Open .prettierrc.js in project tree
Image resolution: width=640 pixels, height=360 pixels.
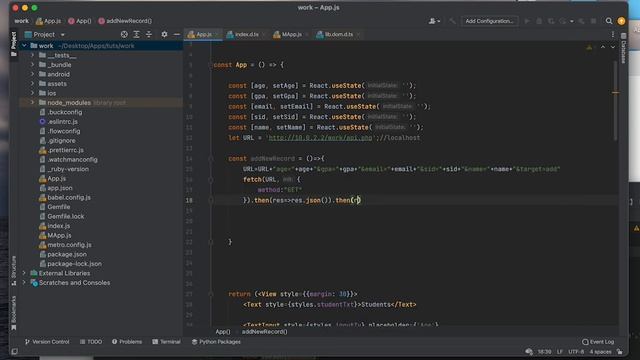click(66, 150)
